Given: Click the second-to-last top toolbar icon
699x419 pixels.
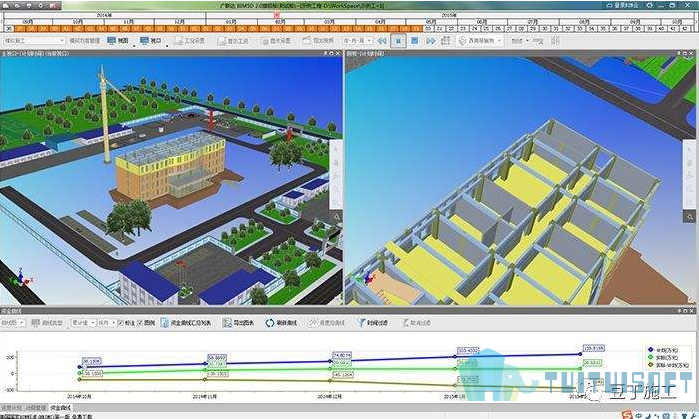Looking at the screenshot, I should tap(539, 41).
